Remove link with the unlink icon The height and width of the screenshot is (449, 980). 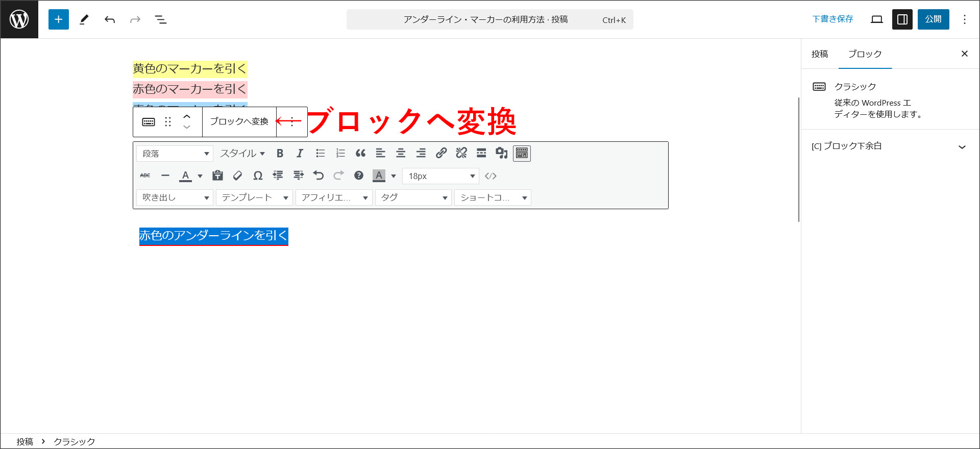(x=461, y=154)
